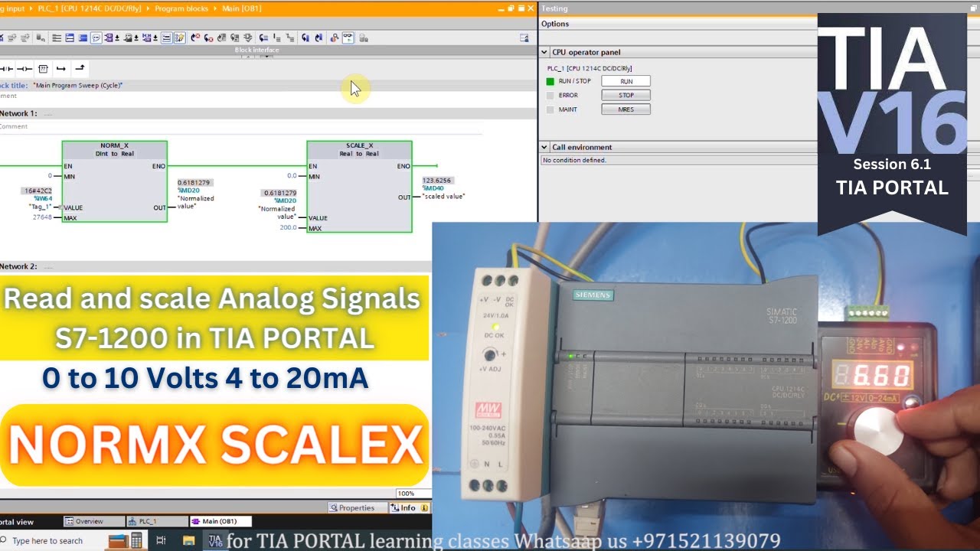Image resolution: width=980 pixels, height=551 pixels.
Task: Click the Network 1 header label
Action: pos(19,113)
